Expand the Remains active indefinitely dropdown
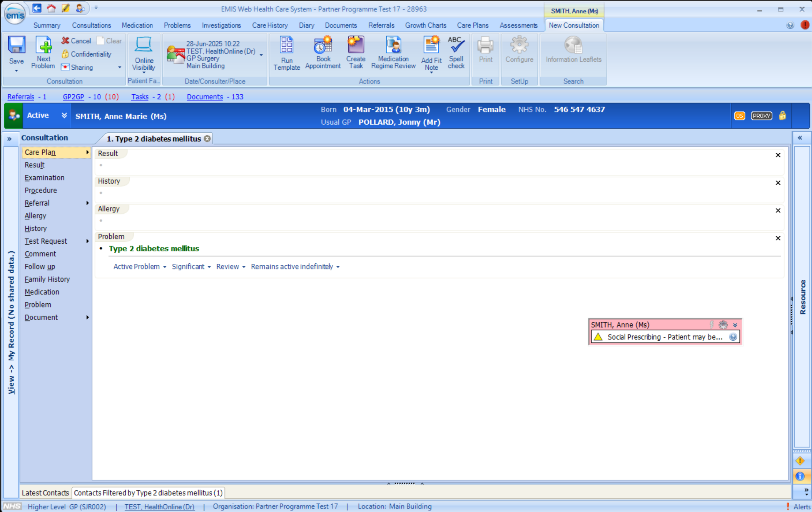This screenshot has height=512, width=812. [295, 267]
